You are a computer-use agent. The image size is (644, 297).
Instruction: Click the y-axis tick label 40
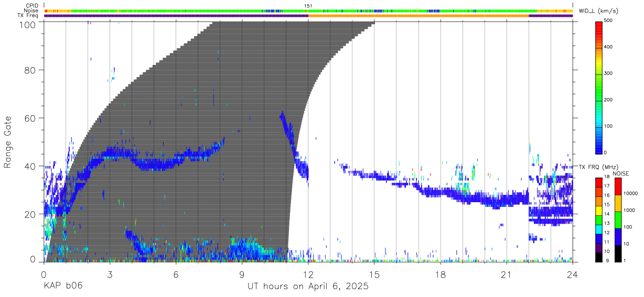(31, 166)
